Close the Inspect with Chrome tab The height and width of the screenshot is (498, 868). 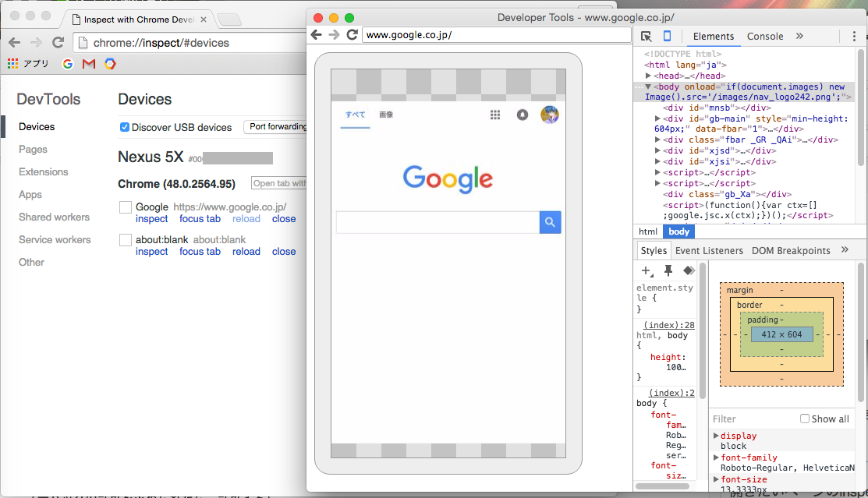(x=204, y=19)
